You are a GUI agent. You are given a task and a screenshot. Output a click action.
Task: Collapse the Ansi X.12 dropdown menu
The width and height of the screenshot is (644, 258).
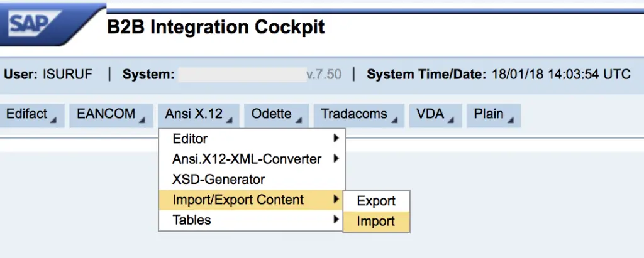coord(199,116)
